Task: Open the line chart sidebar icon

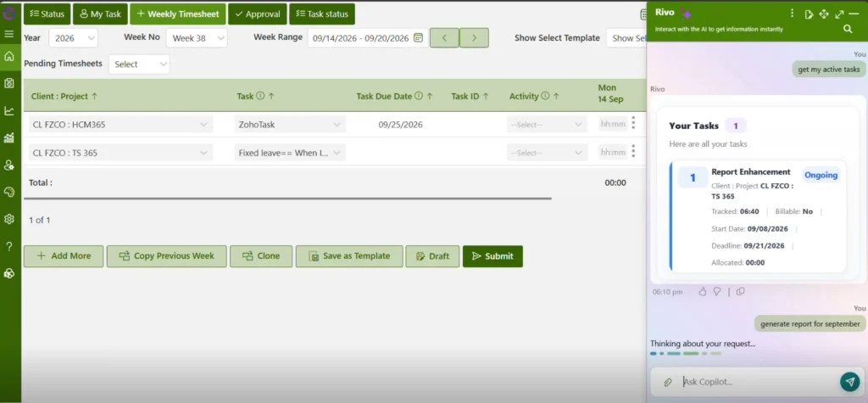Action: 8,111
